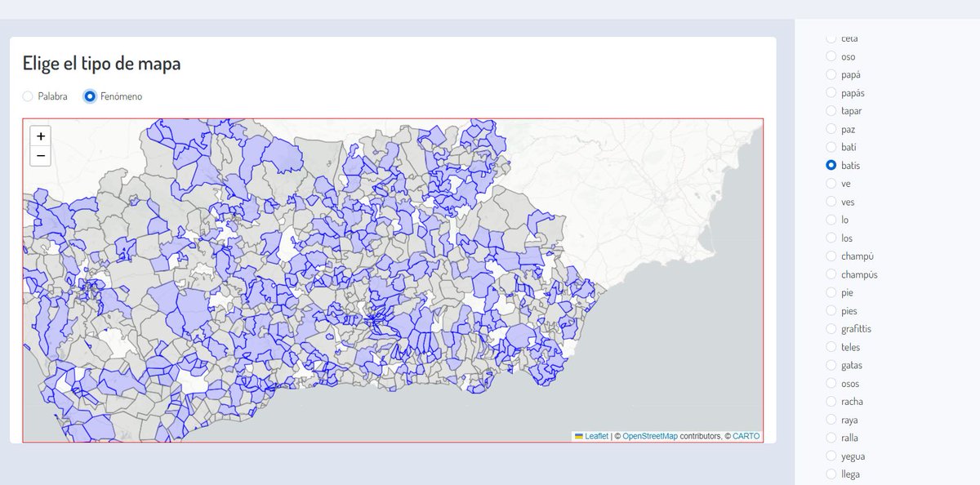Screen dimensions: 980x485
Task: Choose "yegua" near the bottom of the list
Action: pos(830,456)
